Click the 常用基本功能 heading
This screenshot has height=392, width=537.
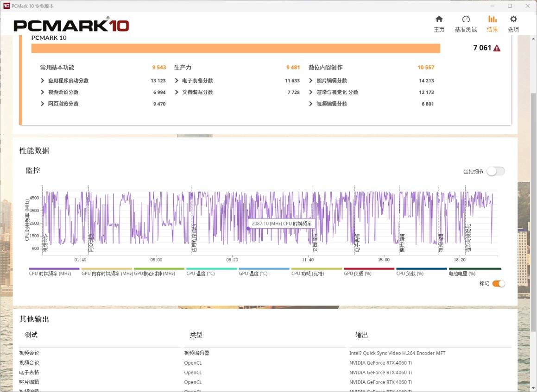tap(57, 68)
